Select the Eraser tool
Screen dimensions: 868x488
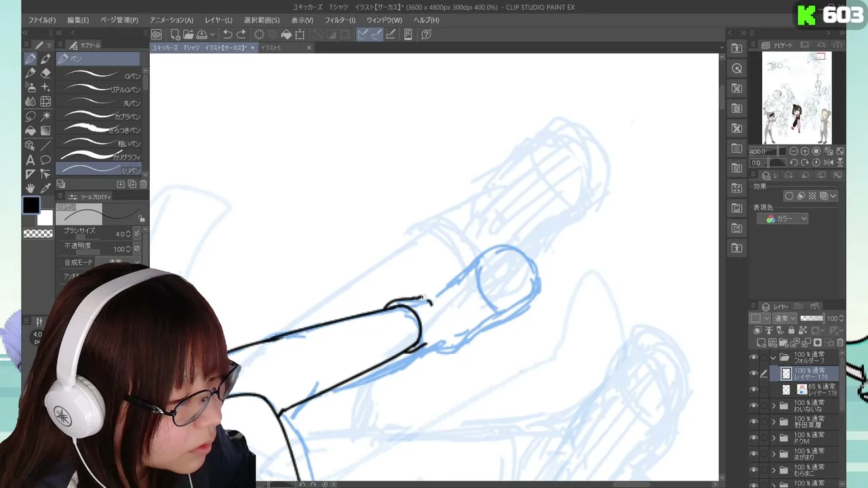tap(45, 73)
